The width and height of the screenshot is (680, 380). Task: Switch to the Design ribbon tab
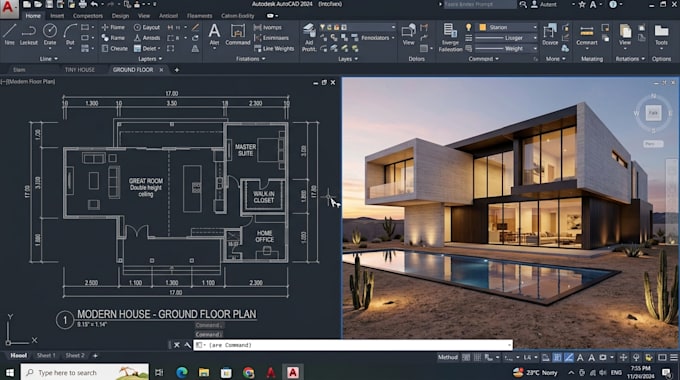120,16
